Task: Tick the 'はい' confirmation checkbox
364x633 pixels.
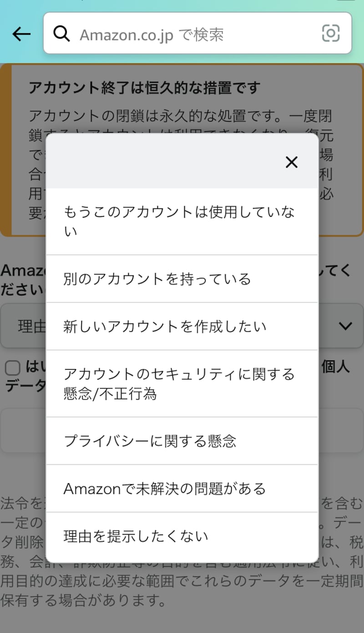Action: [12, 368]
